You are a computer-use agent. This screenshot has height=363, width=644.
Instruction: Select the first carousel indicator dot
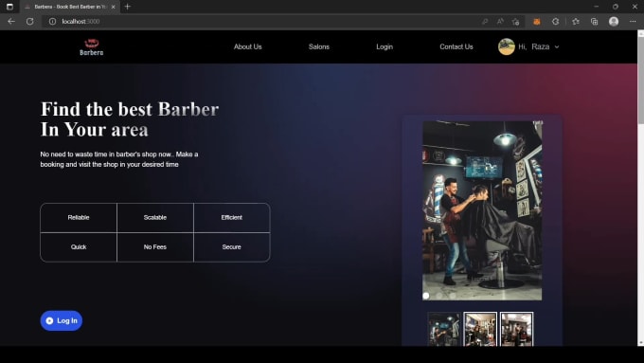pos(426,296)
